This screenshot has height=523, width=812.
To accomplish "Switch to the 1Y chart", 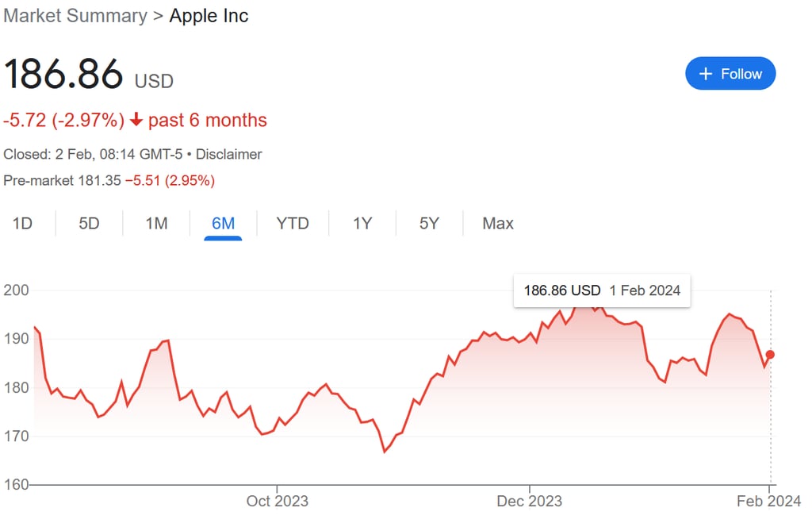I will point(362,224).
